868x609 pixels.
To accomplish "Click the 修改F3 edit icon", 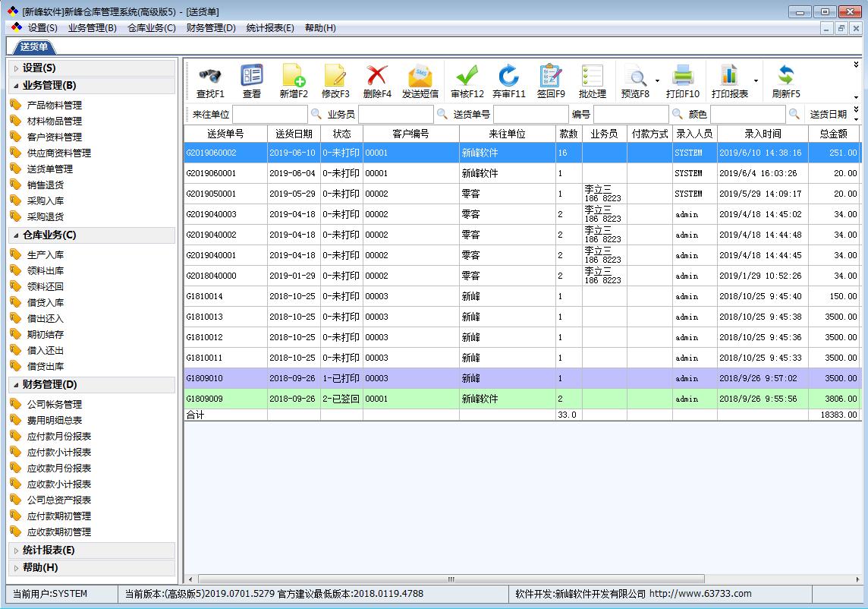I will tap(335, 76).
